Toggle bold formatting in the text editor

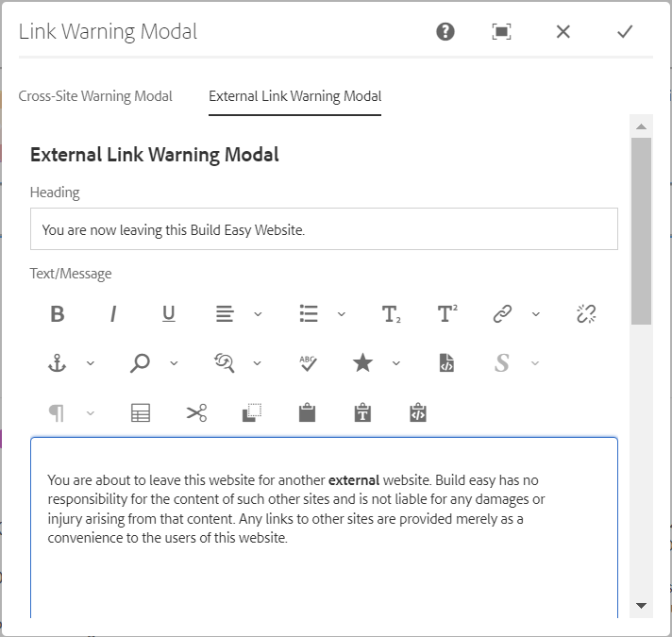coord(58,314)
